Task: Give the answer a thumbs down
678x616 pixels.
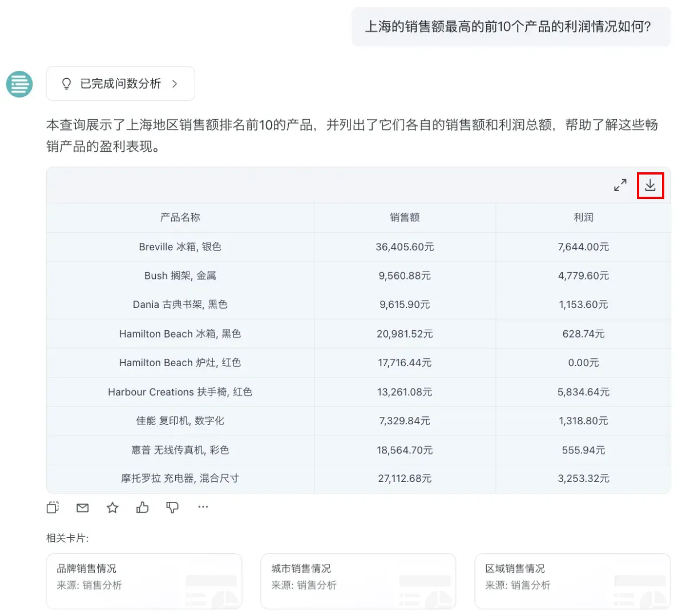Action: coord(172,507)
